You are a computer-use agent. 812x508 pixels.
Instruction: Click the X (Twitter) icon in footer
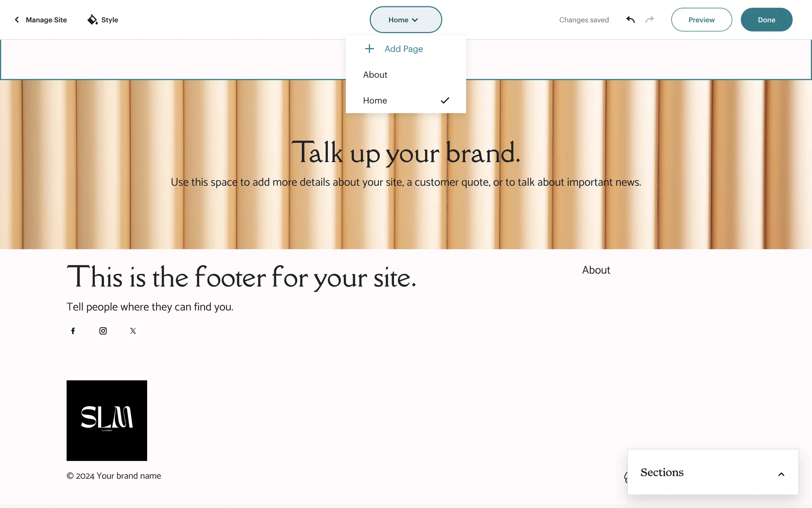133,331
